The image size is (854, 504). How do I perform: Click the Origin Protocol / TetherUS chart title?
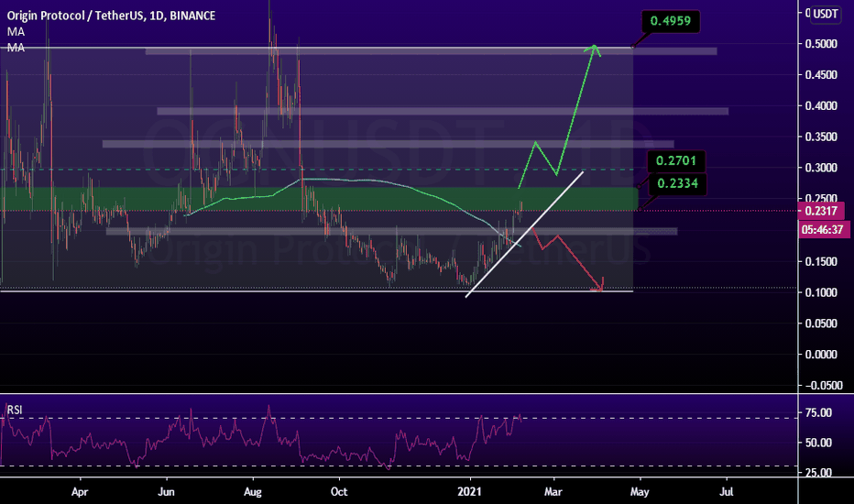(111, 16)
